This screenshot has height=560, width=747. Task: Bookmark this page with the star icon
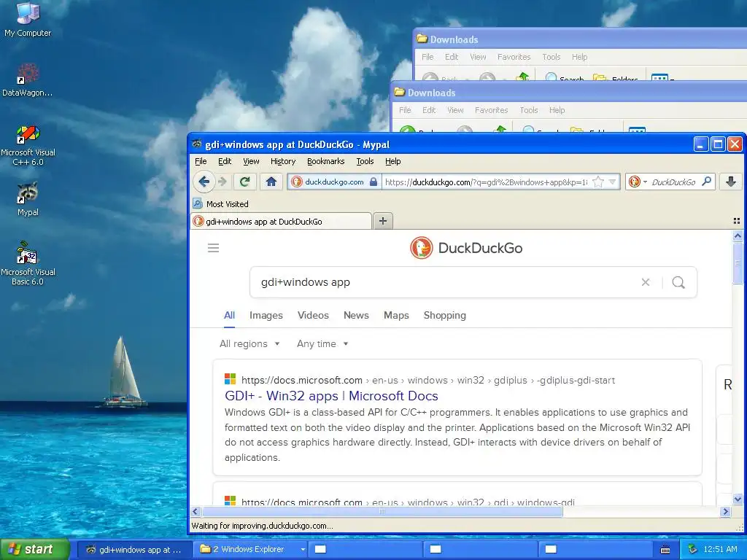598,182
